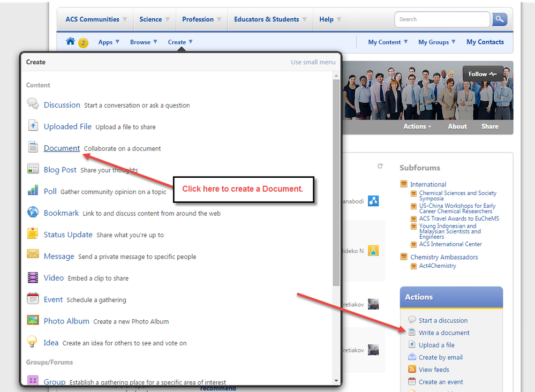535x392 pixels.
Task: Open the Actions dropdown on banner
Action: (x=417, y=126)
